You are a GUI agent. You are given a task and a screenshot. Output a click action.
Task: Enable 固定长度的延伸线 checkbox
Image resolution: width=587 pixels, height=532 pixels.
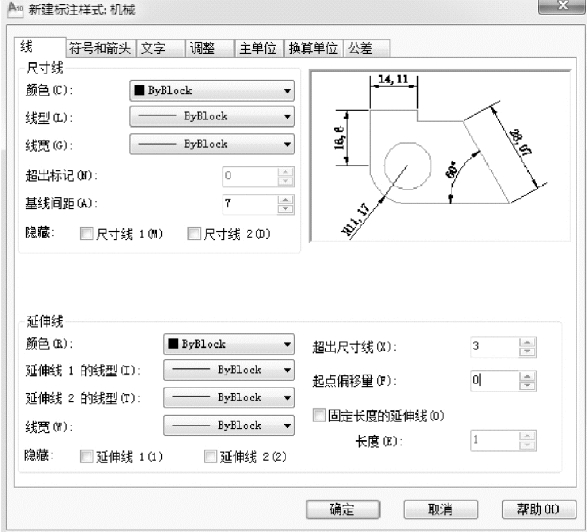click(319, 415)
